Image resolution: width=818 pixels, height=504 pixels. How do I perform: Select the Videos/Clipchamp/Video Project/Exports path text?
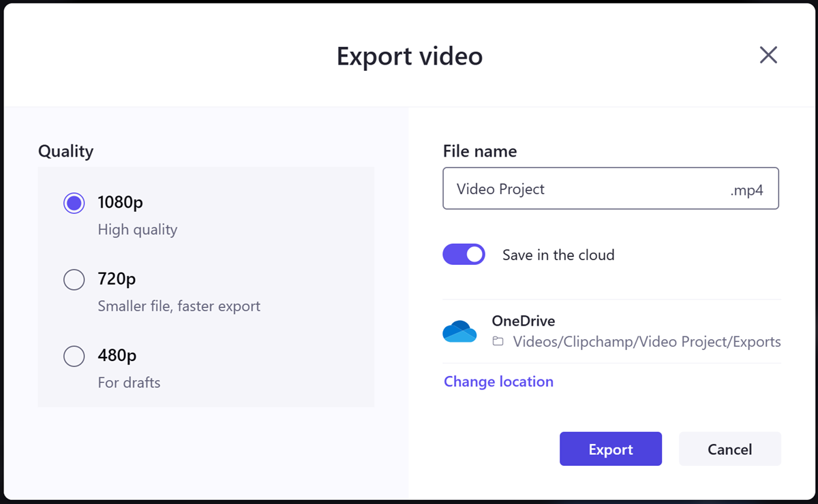pyautogui.click(x=647, y=341)
